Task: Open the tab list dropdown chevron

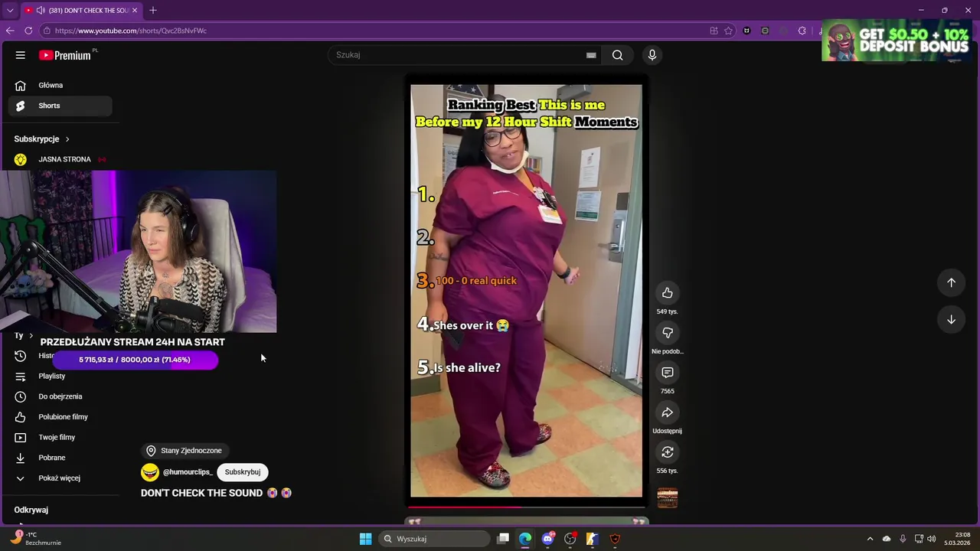Action: pyautogui.click(x=10, y=10)
